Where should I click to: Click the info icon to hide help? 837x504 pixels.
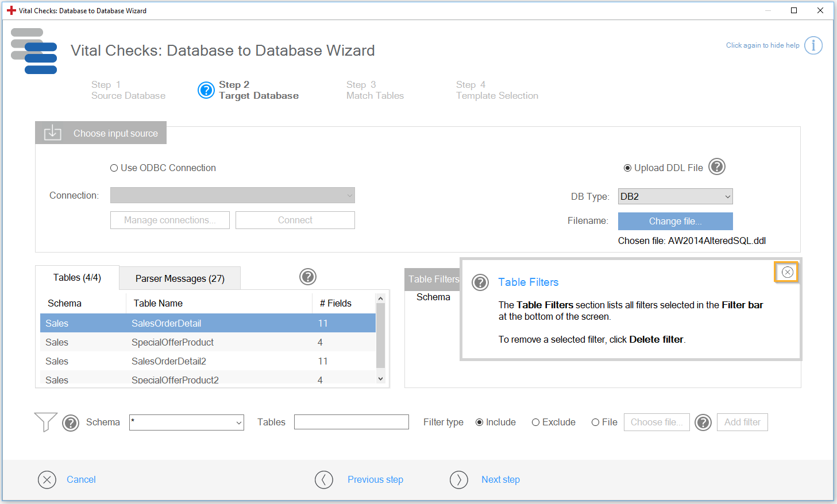point(813,45)
